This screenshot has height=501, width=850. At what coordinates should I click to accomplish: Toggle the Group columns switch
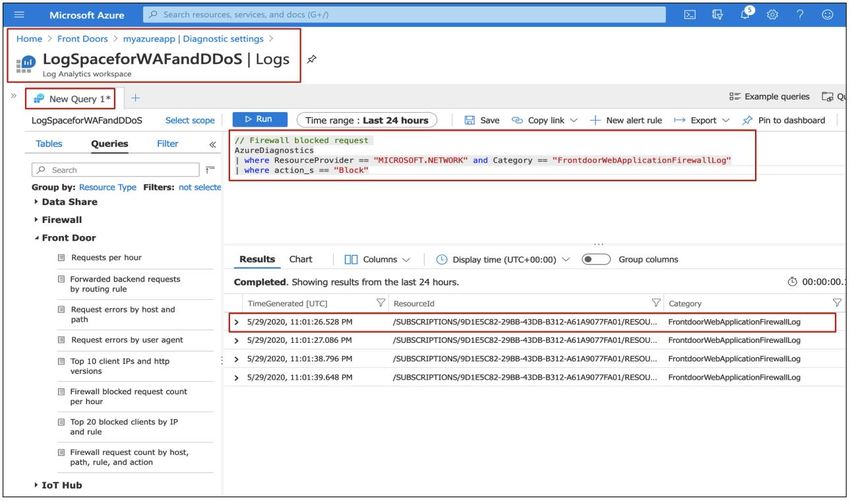point(596,259)
